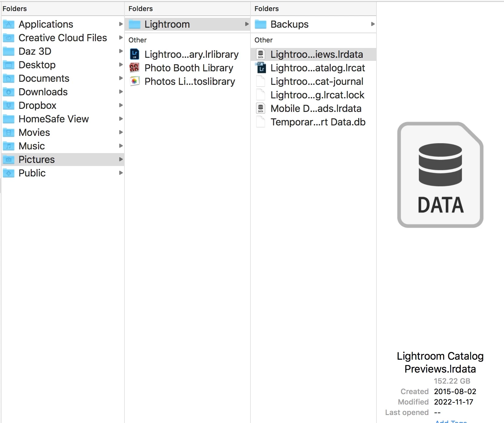Click the Lightroom Catalog Previews.lrdata title
The image size is (504, 423).
(440, 362)
